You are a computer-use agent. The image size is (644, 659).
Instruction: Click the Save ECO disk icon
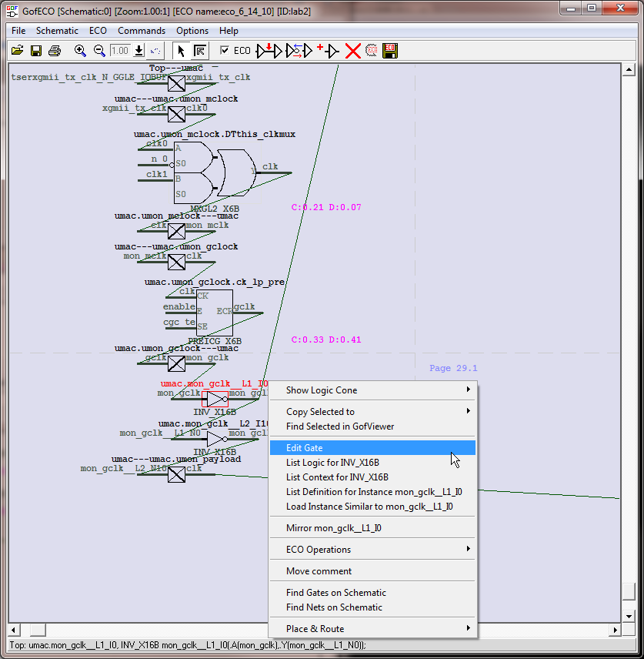(390, 51)
